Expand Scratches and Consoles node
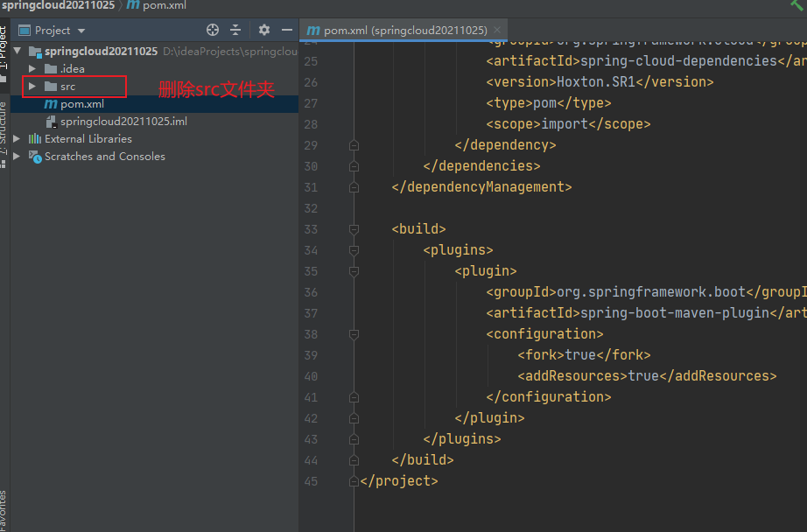Image resolution: width=807 pixels, height=532 pixels. pyautogui.click(x=17, y=157)
